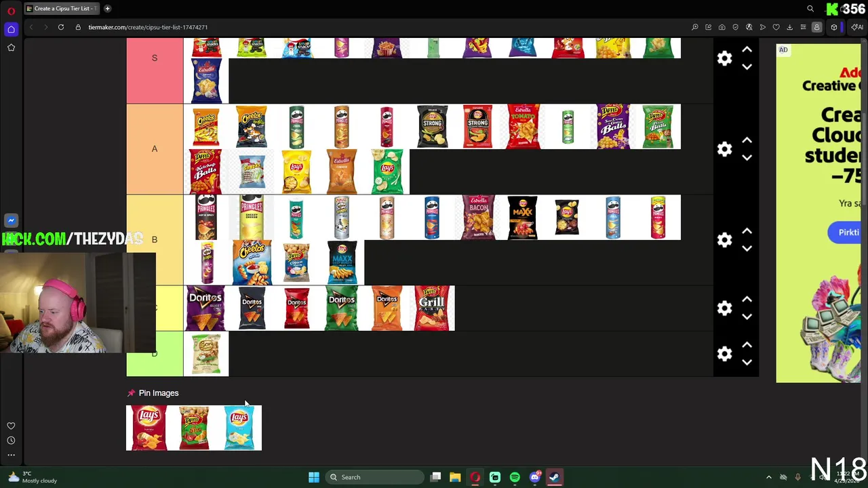Click the B tier label cell
868x488 pixels.
(x=155, y=240)
